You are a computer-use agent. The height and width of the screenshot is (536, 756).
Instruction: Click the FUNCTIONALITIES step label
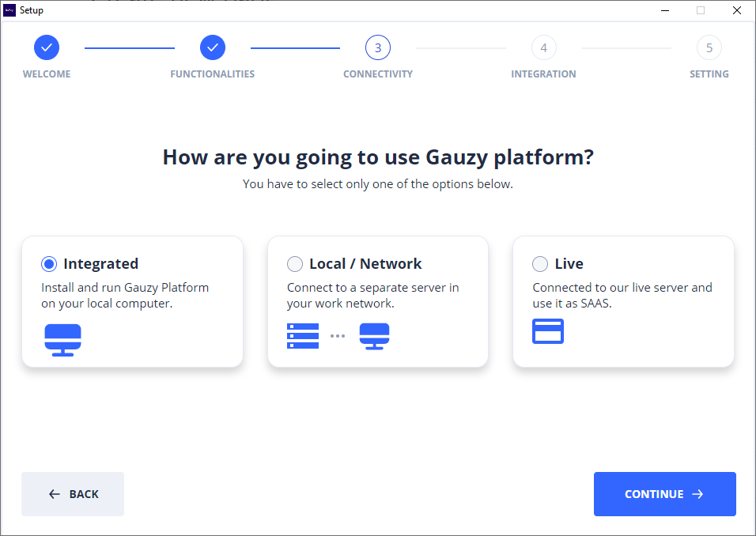click(213, 74)
